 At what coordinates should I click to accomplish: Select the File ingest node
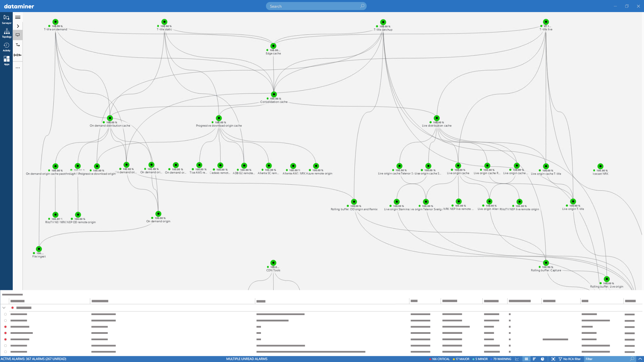tap(39, 249)
